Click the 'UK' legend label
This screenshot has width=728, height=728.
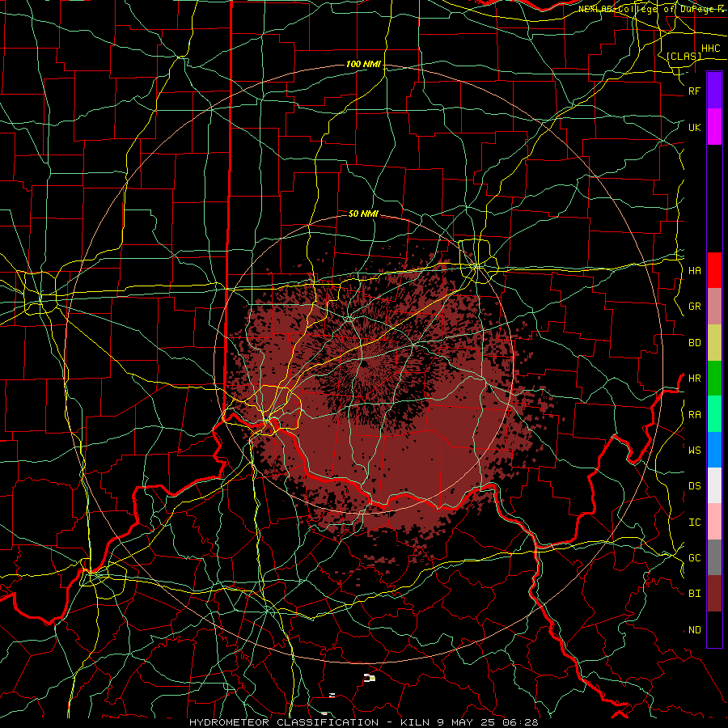pyautogui.click(x=695, y=127)
